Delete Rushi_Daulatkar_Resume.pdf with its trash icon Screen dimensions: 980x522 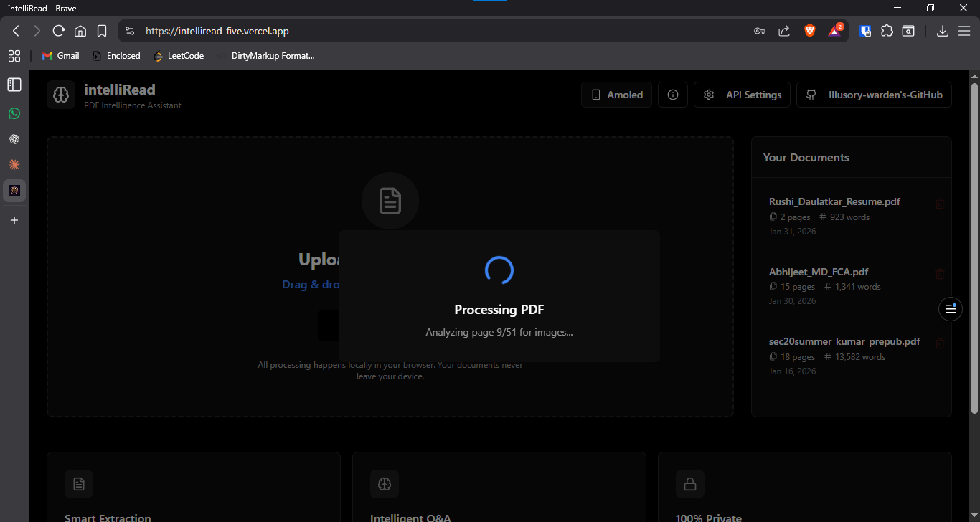pos(940,204)
